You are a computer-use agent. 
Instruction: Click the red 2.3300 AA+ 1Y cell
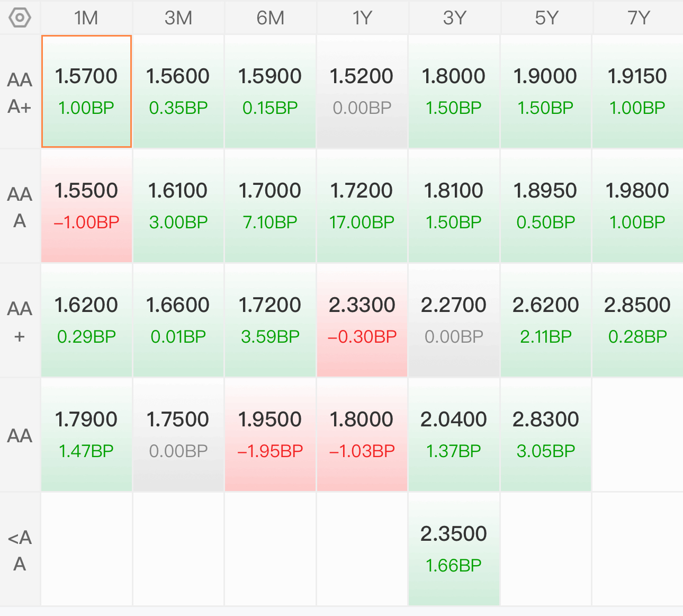(362, 320)
